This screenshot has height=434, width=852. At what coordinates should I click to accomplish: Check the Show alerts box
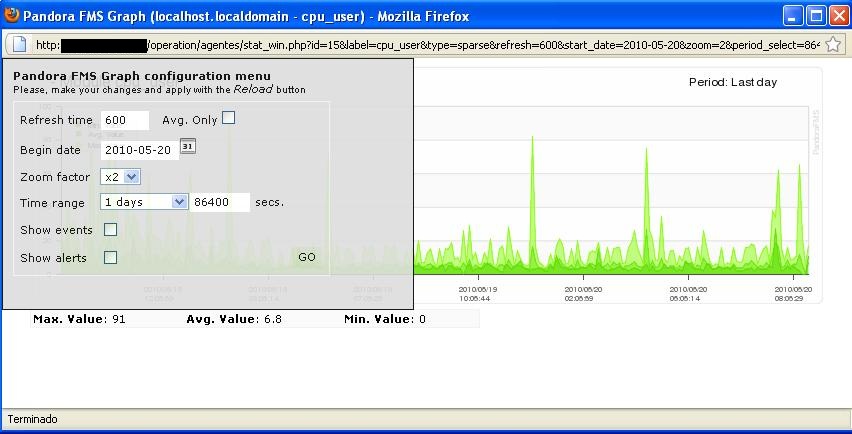pyautogui.click(x=110, y=258)
